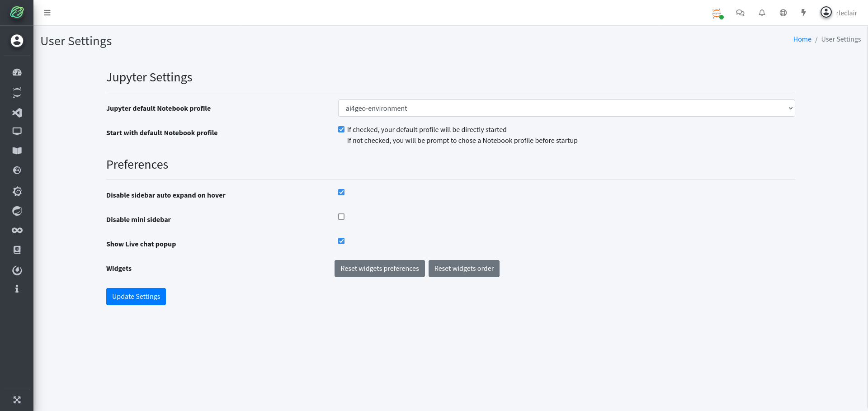868x411 pixels.
Task: Click the 'Start with default Notebook profile' label
Action: tap(162, 133)
